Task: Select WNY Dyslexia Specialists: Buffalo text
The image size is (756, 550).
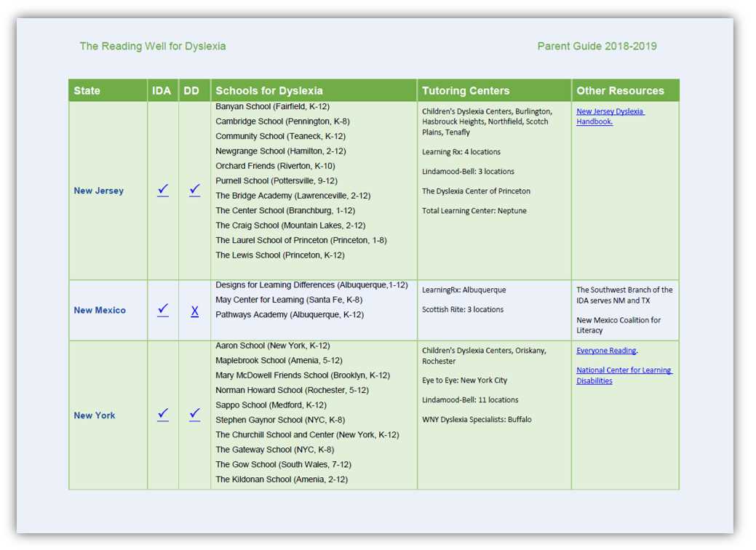Action: click(x=477, y=420)
